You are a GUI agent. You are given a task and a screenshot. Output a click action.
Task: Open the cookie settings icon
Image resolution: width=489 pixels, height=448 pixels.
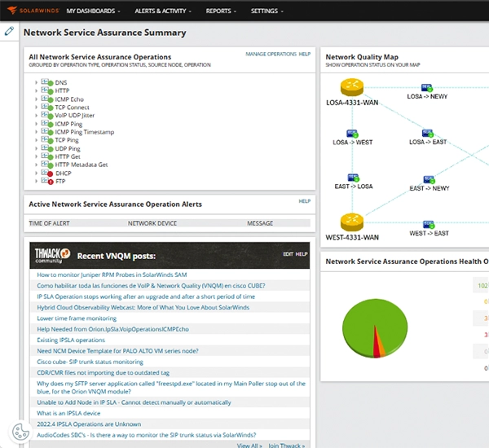pyautogui.click(x=20, y=432)
